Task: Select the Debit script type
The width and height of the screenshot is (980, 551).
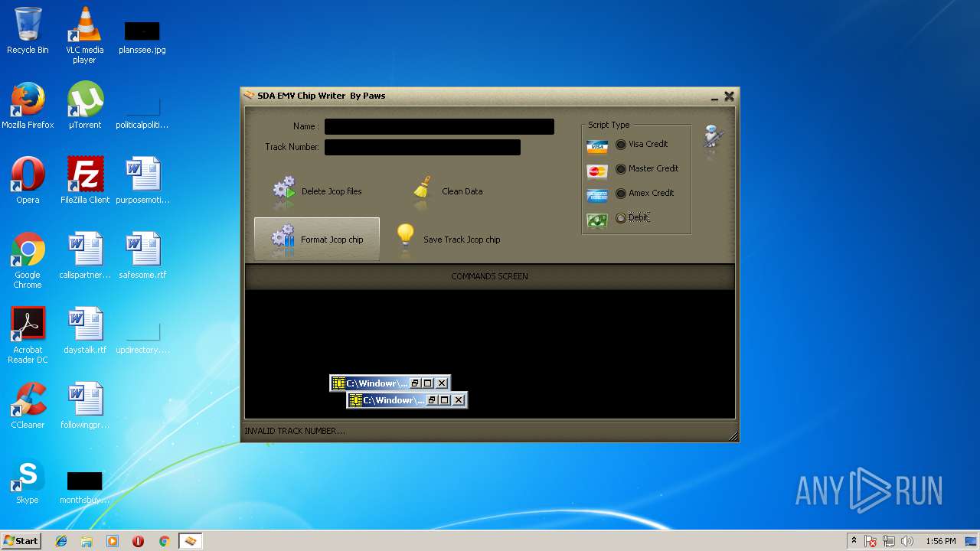Action: pos(632,217)
